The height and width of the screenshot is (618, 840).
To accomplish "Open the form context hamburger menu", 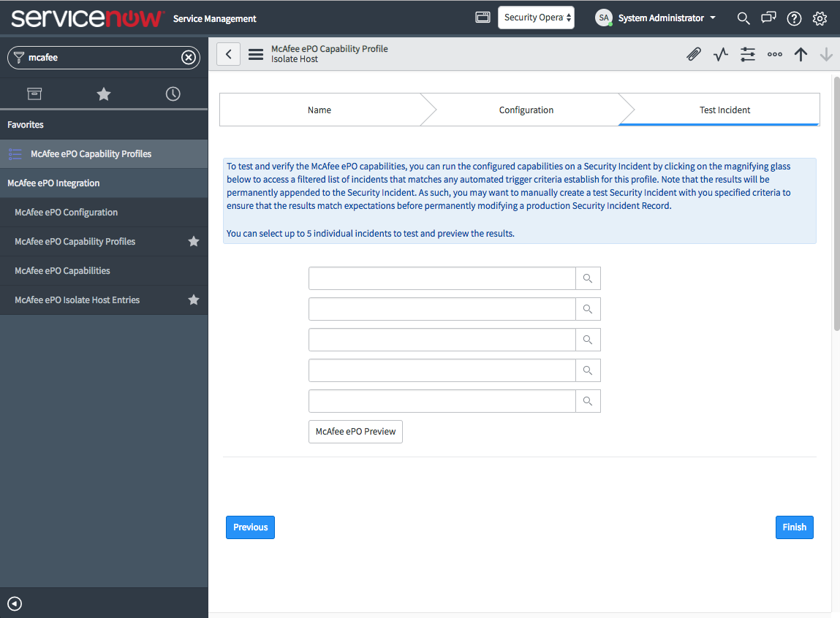I will [256, 54].
